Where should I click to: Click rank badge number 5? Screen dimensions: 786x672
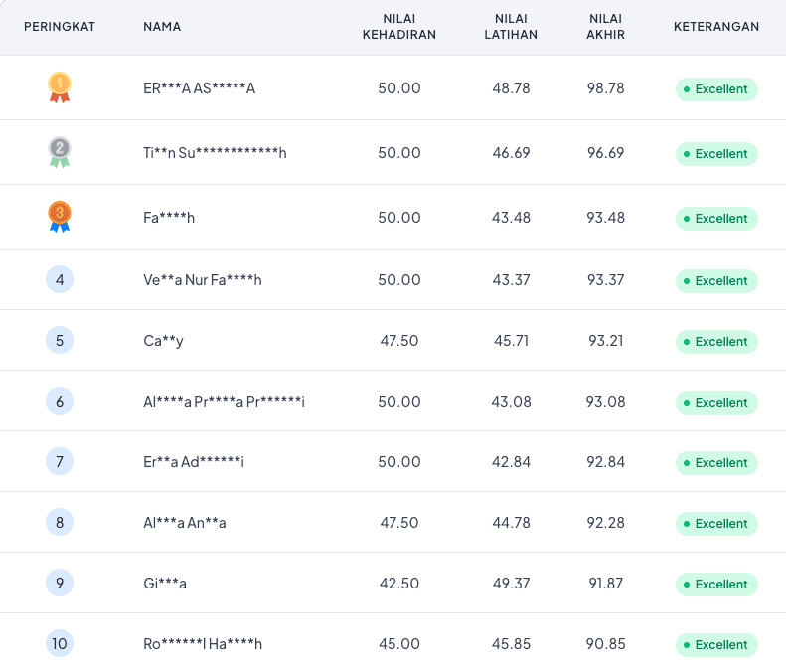click(x=60, y=341)
